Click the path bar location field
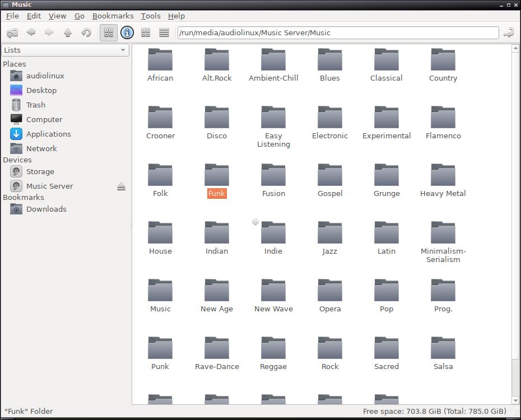 [338, 33]
